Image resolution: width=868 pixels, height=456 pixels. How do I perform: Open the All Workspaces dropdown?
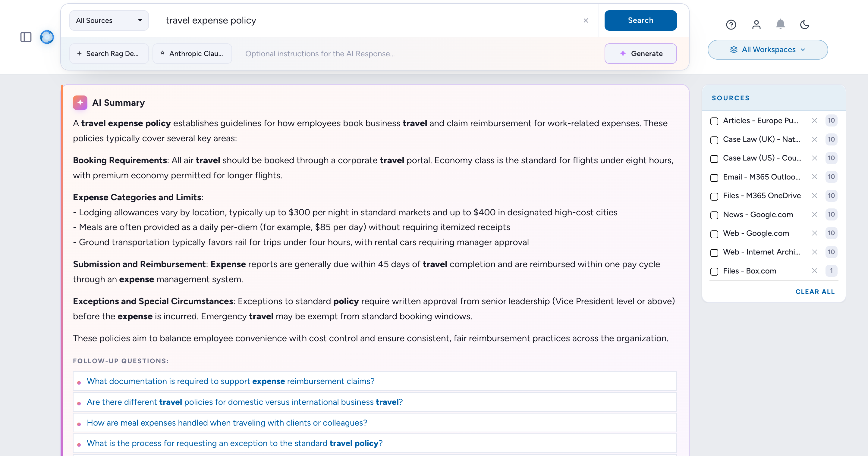point(768,50)
